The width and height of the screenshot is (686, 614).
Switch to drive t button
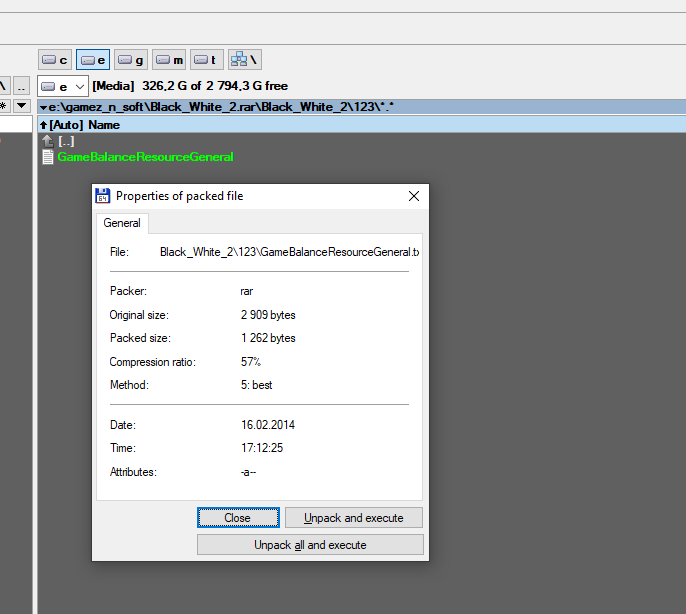point(207,60)
